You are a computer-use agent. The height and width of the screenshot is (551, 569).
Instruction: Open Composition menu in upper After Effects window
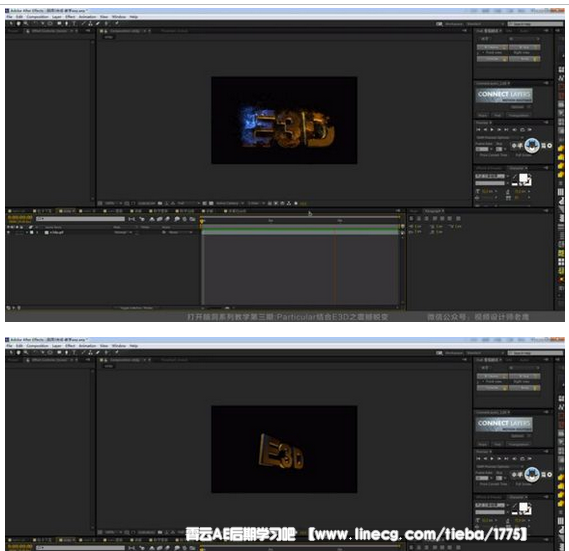(x=37, y=17)
